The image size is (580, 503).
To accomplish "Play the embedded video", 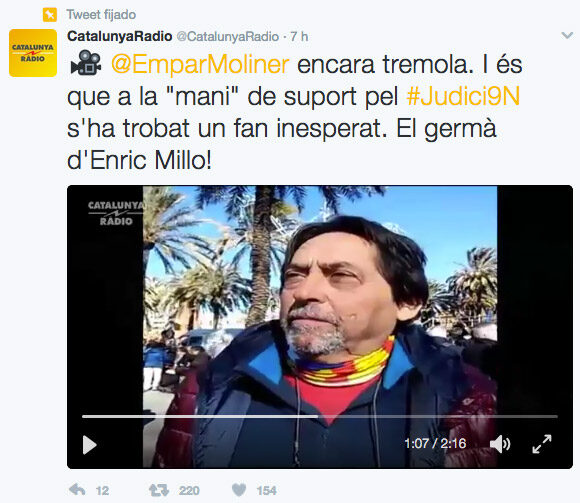I will pyautogui.click(x=89, y=445).
